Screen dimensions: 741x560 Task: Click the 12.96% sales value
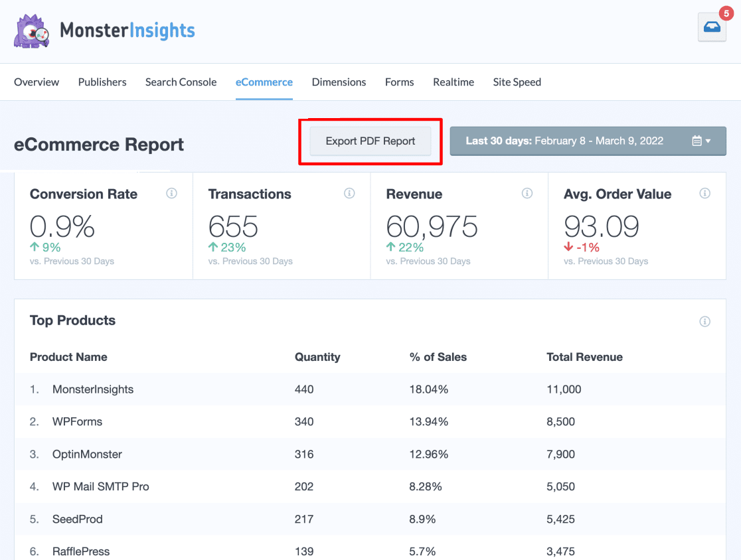(429, 455)
